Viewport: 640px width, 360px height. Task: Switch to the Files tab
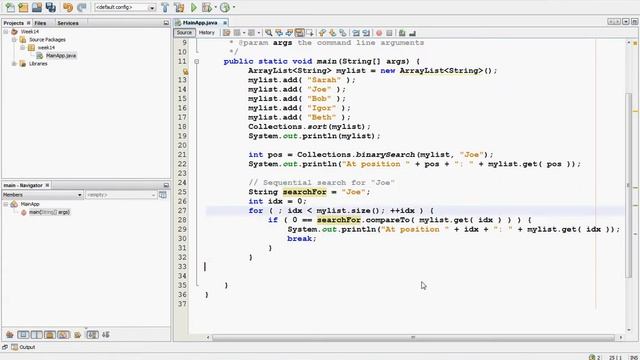[40, 23]
